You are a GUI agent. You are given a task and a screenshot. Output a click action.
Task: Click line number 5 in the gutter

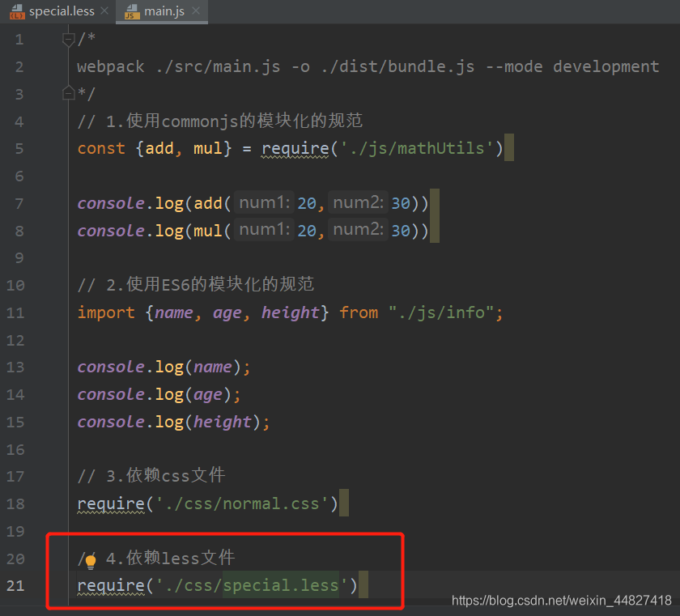click(x=19, y=149)
